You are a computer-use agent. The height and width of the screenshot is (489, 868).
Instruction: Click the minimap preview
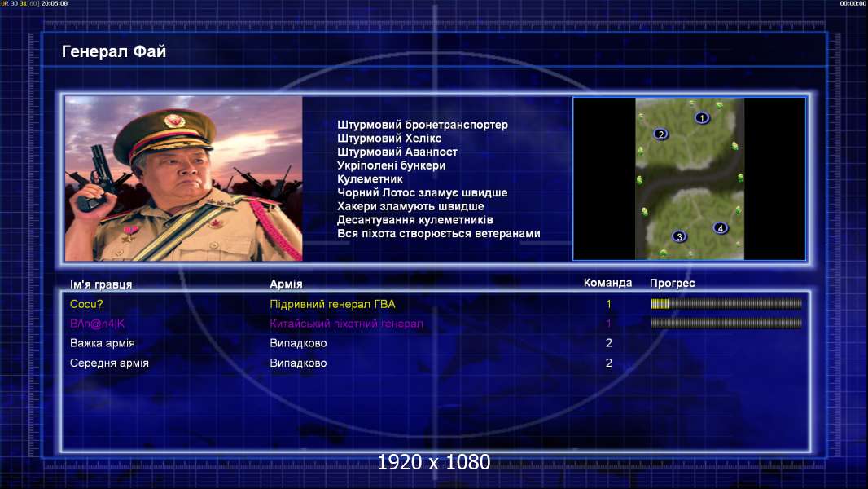pos(689,178)
